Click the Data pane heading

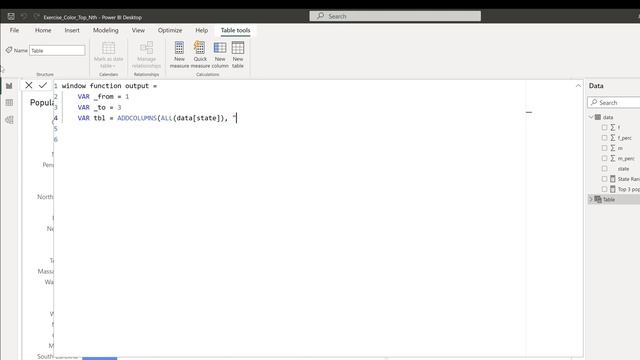pos(596,86)
